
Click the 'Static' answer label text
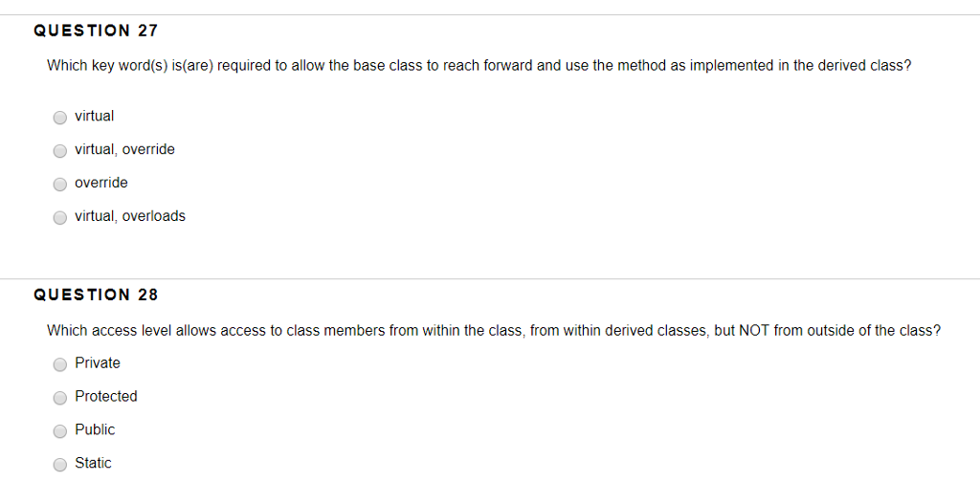pyautogui.click(x=93, y=463)
